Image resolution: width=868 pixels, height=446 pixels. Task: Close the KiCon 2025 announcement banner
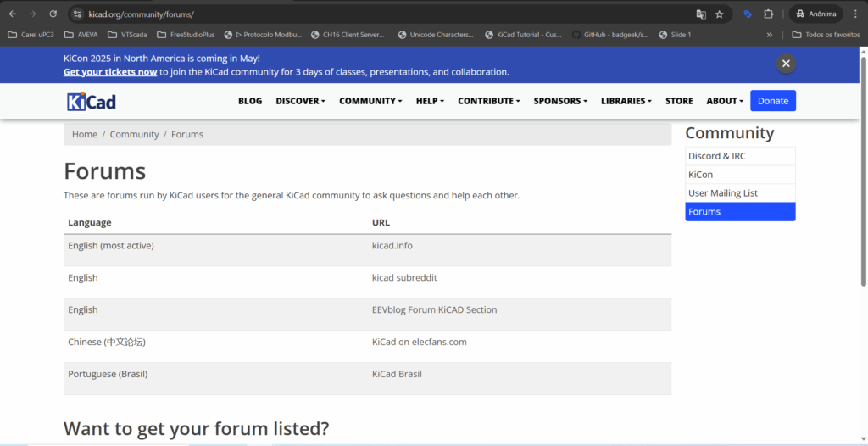click(786, 63)
